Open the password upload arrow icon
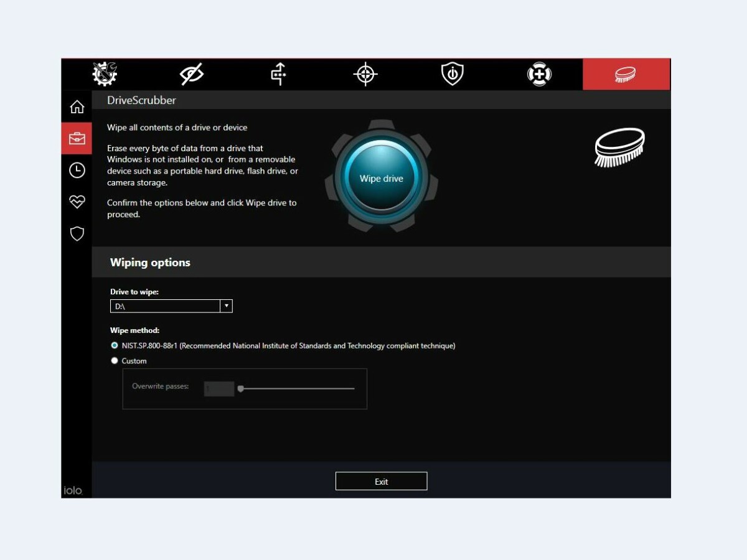The height and width of the screenshot is (560, 747). click(x=278, y=75)
